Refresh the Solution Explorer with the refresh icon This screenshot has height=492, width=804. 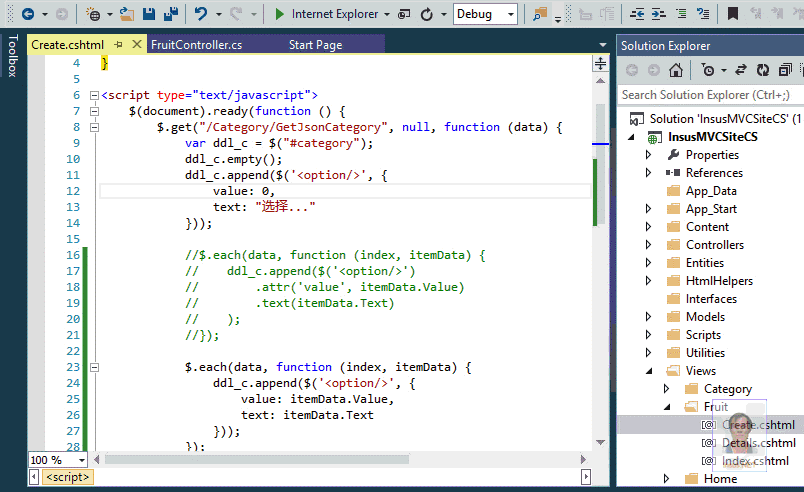[763, 70]
